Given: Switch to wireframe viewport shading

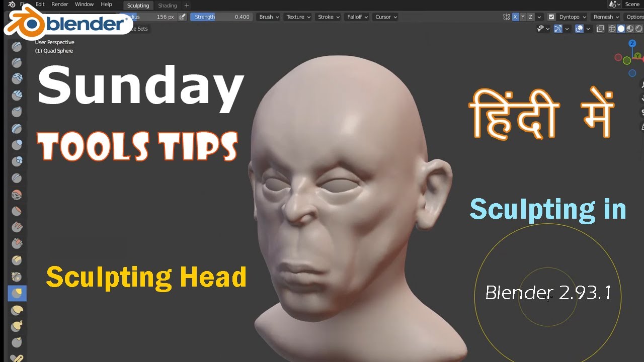Looking at the screenshot, I should (x=612, y=29).
